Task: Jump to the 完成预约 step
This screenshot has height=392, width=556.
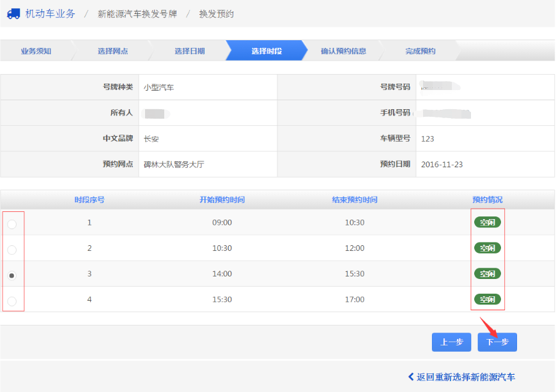Action: (x=420, y=51)
